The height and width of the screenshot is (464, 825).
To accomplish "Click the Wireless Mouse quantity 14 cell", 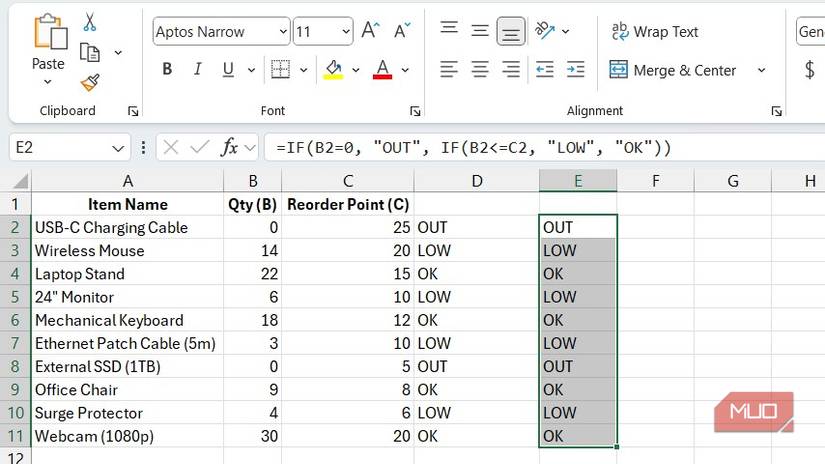I will click(253, 250).
